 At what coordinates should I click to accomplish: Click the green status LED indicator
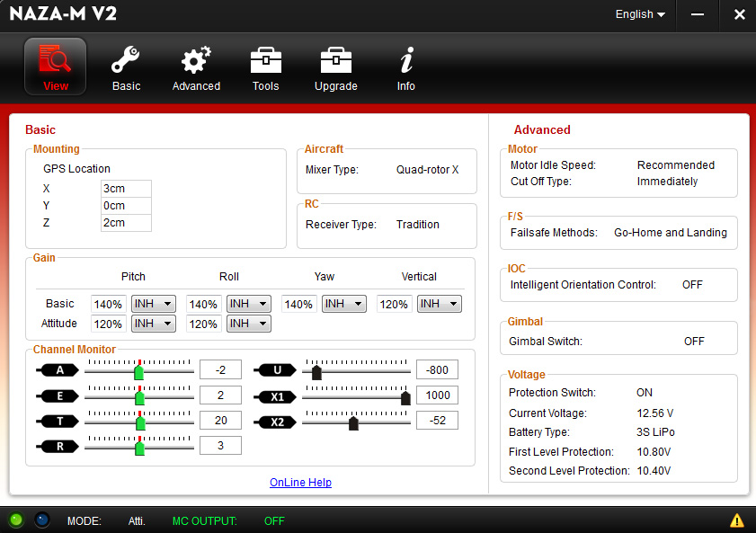click(16, 520)
